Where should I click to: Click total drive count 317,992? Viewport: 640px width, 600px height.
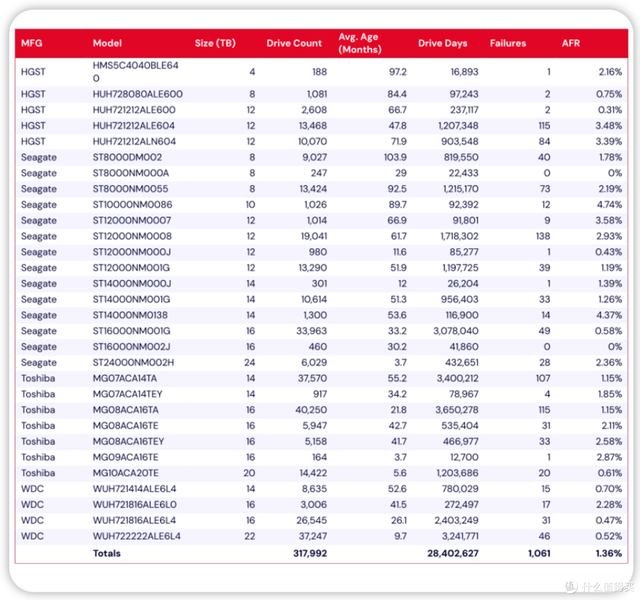[310, 553]
